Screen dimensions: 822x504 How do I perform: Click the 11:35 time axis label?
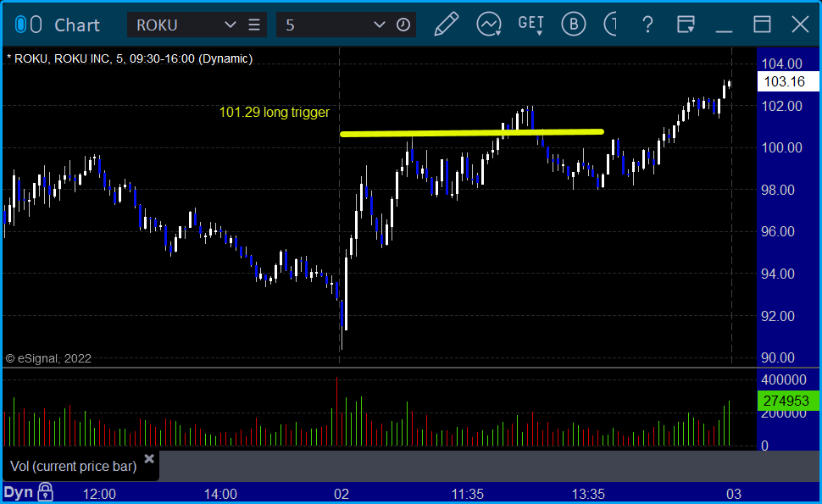468,494
